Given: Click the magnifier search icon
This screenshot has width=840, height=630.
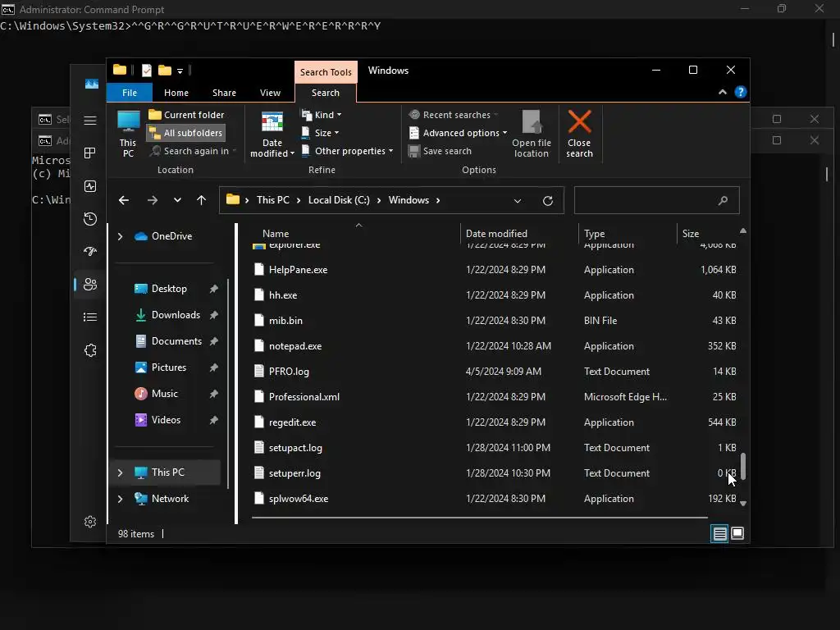Looking at the screenshot, I should [x=723, y=200].
